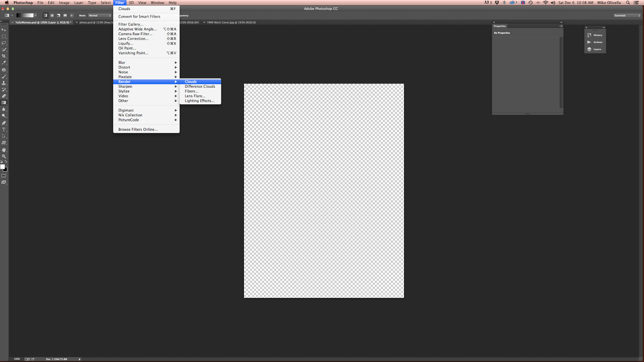Select the Zoom magnifier tool
644x362 pixels.
(x=4, y=156)
